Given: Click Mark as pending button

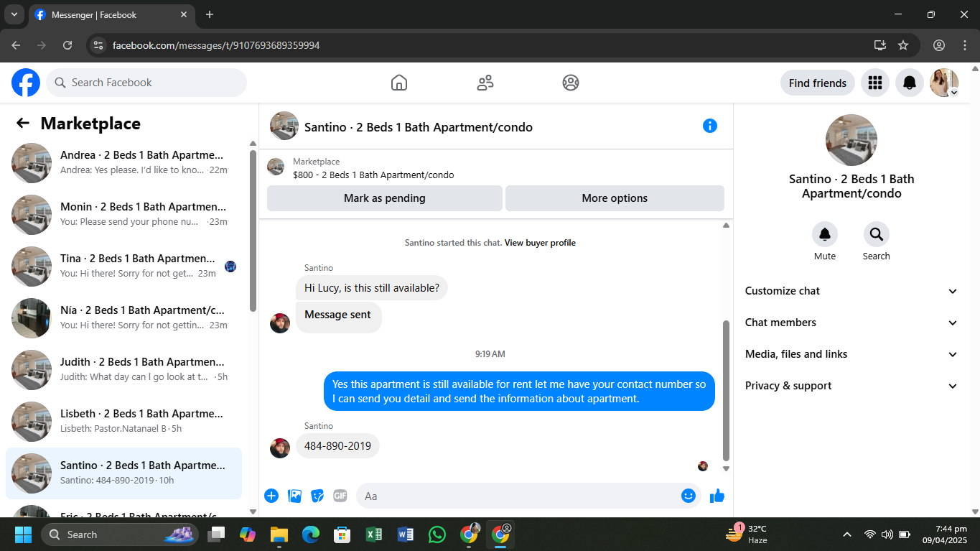Looking at the screenshot, I should click(384, 198).
